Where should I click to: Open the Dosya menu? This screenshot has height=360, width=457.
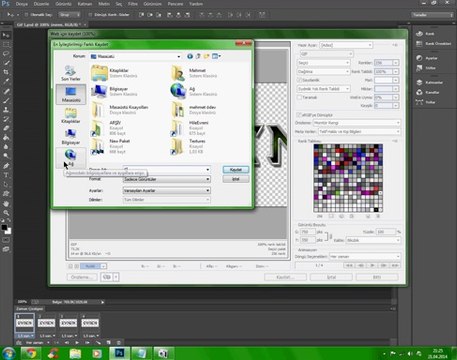tap(22, 4)
